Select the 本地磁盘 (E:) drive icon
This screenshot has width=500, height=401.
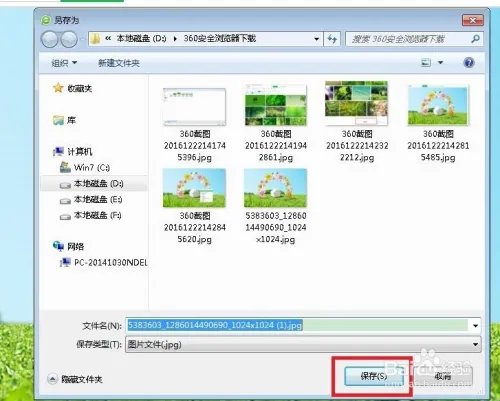click(65, 200)
